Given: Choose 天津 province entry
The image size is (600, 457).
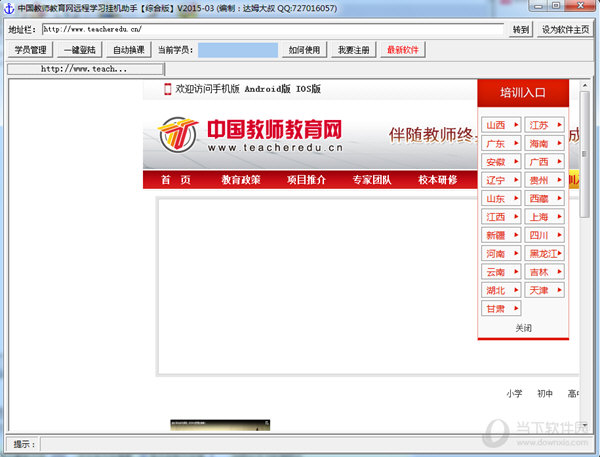Looking at the screenshot, I should click(545, 290).
